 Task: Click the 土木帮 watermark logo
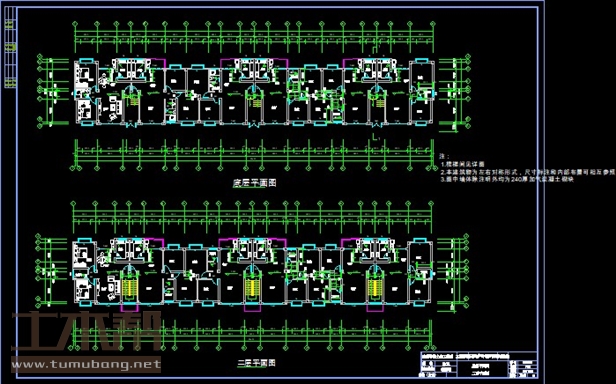coord(86,331)
